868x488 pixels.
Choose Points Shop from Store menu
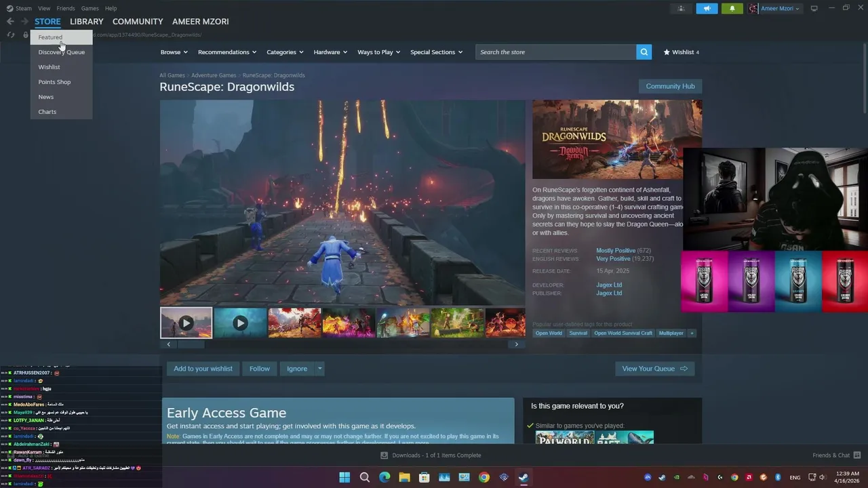61,82
